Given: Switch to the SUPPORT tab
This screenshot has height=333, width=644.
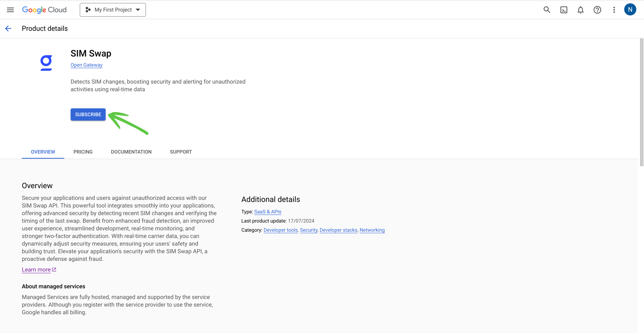Looking at the screenshot, I should click(x=181, y=152).
